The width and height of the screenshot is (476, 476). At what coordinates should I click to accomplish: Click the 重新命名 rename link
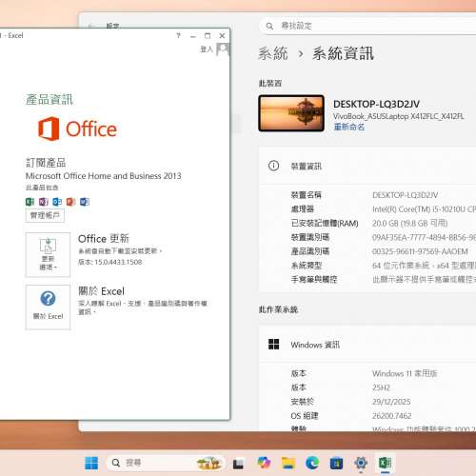pos(348,127)
